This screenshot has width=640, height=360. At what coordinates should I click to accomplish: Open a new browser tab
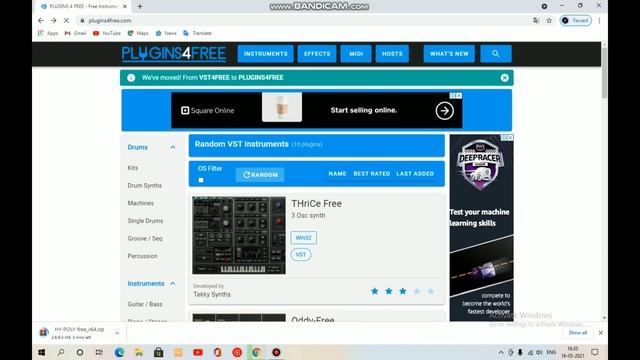pyautogui.click(x=140, y=7)
